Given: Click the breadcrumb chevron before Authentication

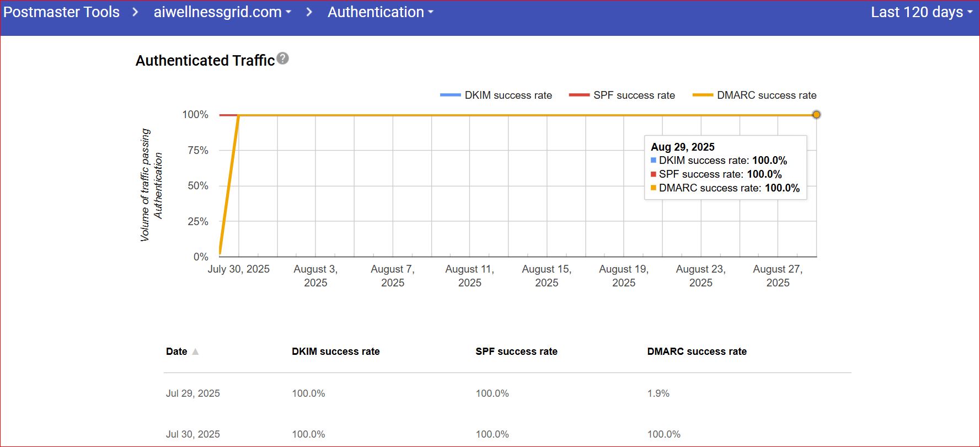Looking at the screenshot, I should 309,12.
